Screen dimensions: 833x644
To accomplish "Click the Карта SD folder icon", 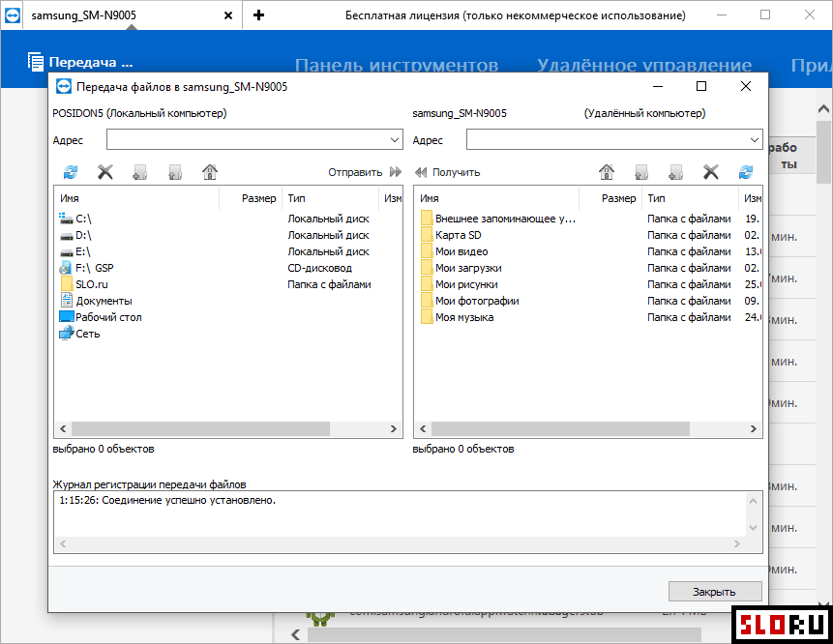I will point(427,235).
